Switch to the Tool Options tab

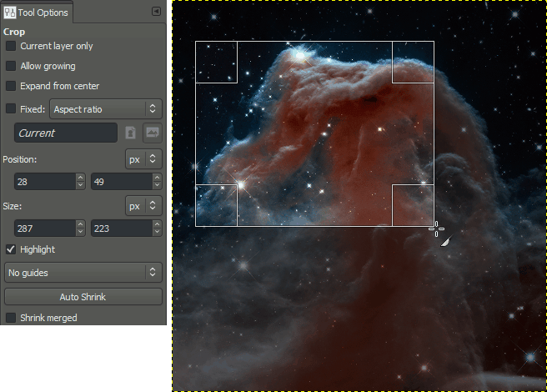click(38, 13)
